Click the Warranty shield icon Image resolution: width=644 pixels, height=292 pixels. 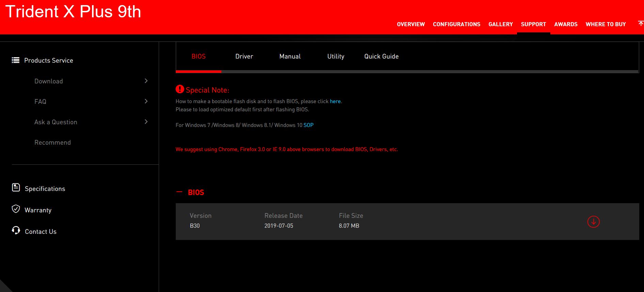click(16, 209)
